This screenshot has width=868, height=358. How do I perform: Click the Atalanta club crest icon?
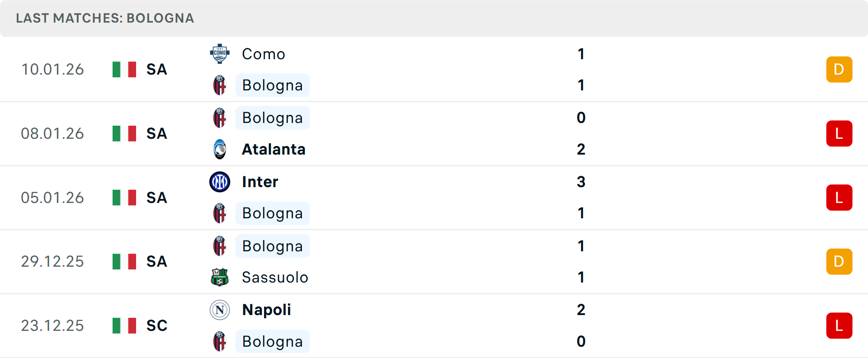pos(220,149)
